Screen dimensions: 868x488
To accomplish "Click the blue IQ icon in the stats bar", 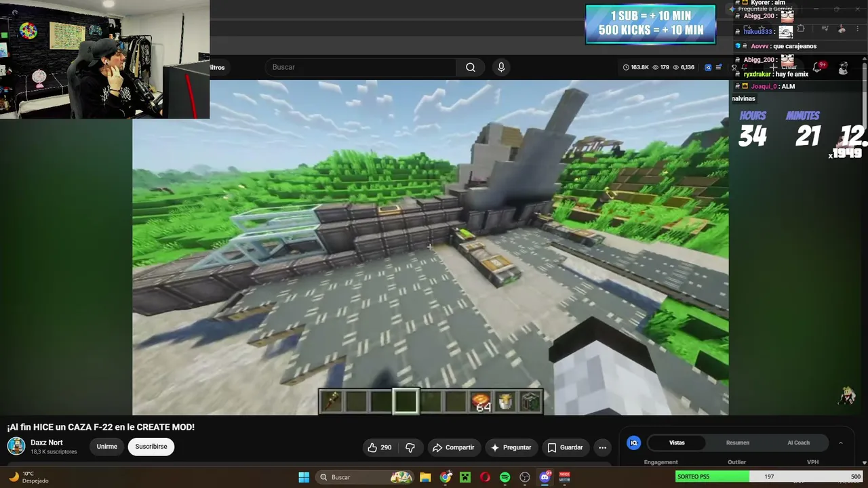I will click(x=708, y=67).
